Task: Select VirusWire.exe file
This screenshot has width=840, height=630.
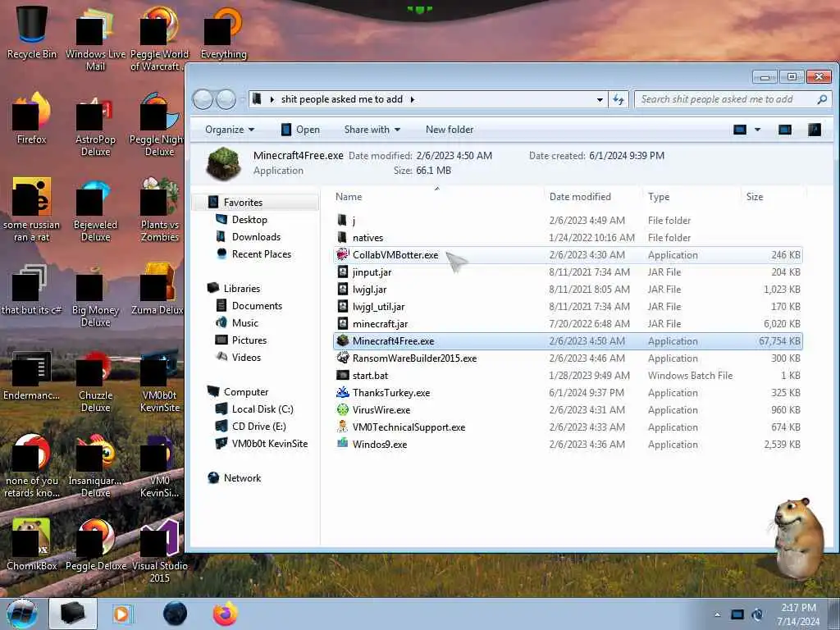Action: (x=568, y=410)
